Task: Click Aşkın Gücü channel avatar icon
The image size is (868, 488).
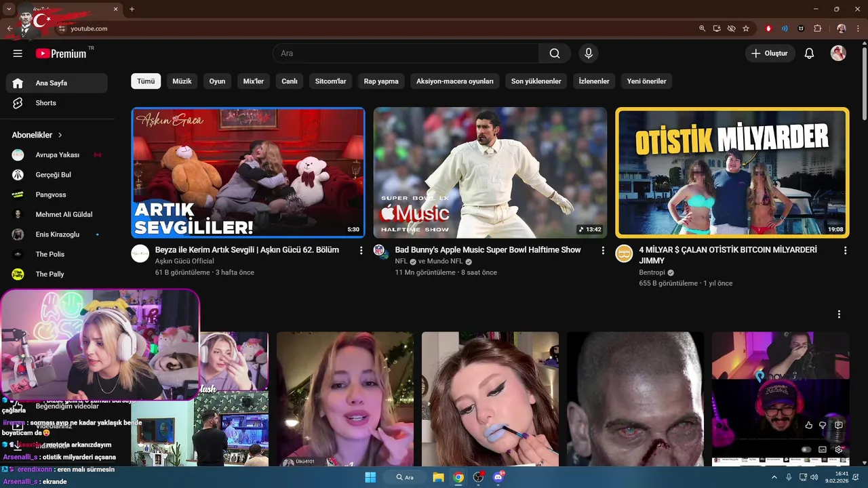Action: [x=140, y=253]
